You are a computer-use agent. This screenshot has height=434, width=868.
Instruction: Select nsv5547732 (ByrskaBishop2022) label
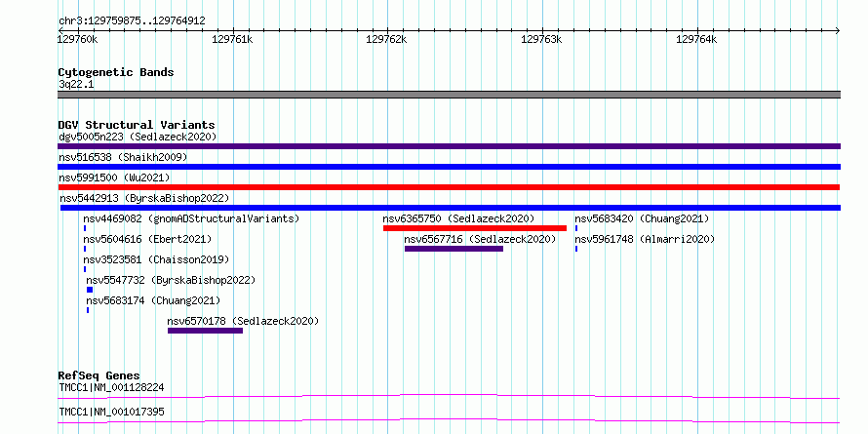click(x=171, y=280)
